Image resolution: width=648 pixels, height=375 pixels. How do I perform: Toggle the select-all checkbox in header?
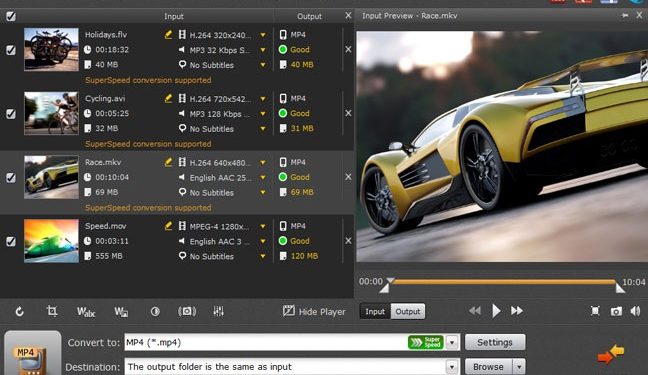pyautogui.click(x=11, y=16)
